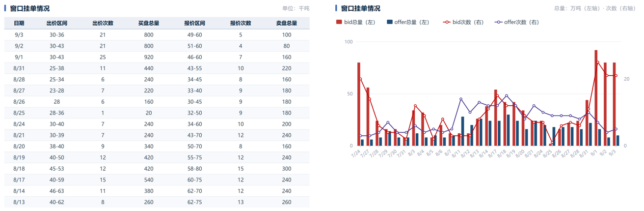Click the red bar for 7/24
Screen dimensions: 644x211
point(359,104)
